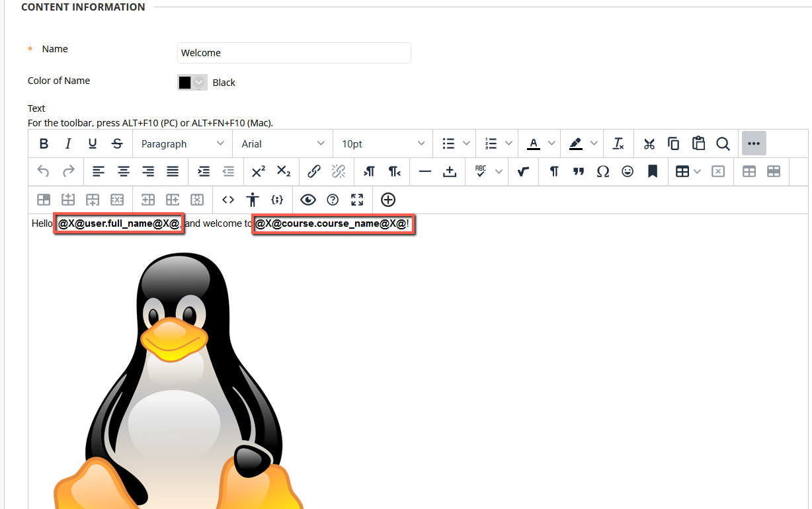Preview the content with the eye icon
The height and width of the screenshot is (509, 812).
(x=308, y=199)
